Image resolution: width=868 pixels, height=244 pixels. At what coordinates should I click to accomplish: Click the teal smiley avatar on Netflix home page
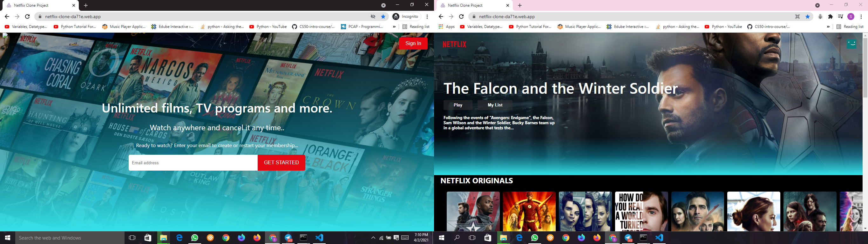tap(851, 44)
